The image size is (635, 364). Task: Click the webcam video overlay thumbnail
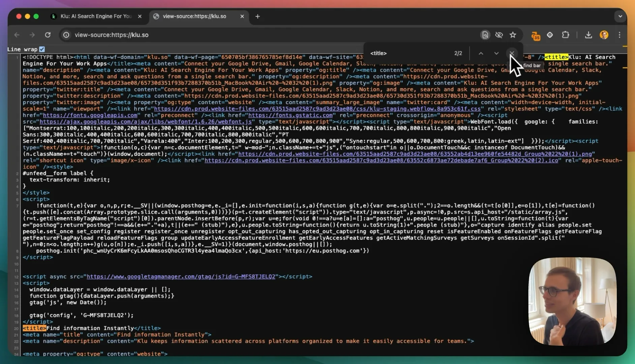coord(572,301)
